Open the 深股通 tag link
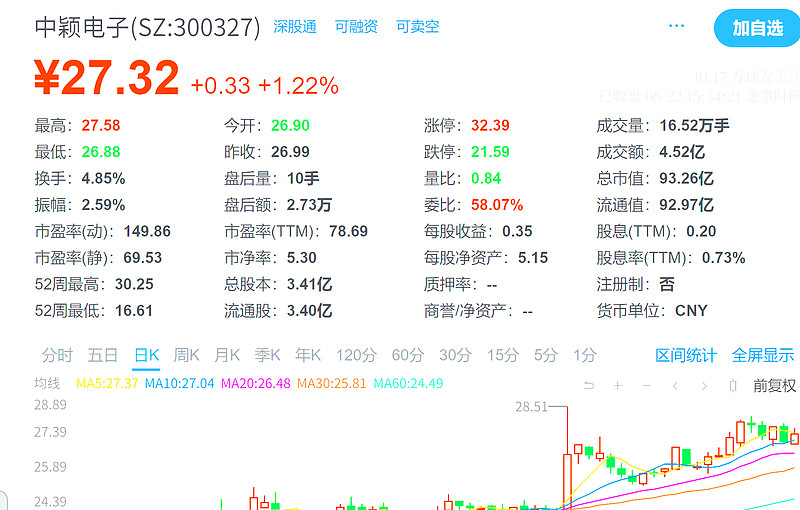Image resolution: width=800 pixels, height=510 pixels. tap(295, 27)
